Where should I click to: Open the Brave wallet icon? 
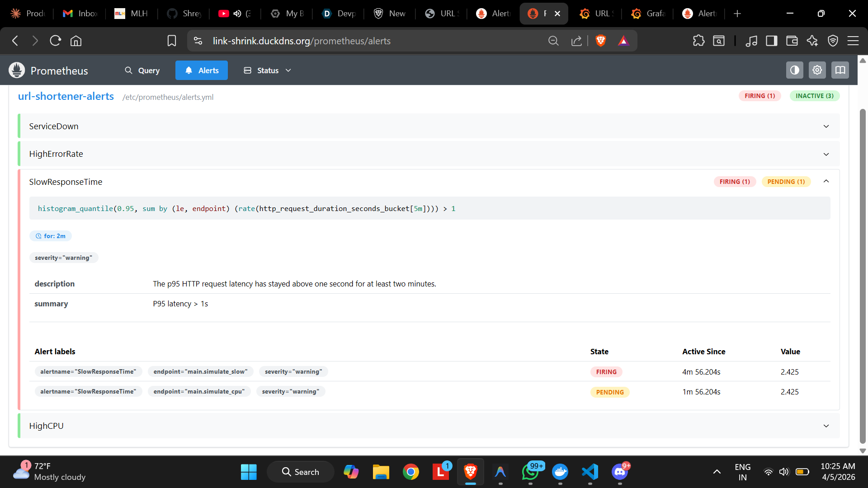click(792, 41)
